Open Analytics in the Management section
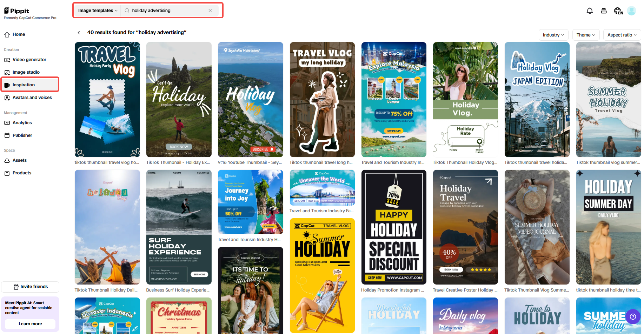 tap(30, 123)
